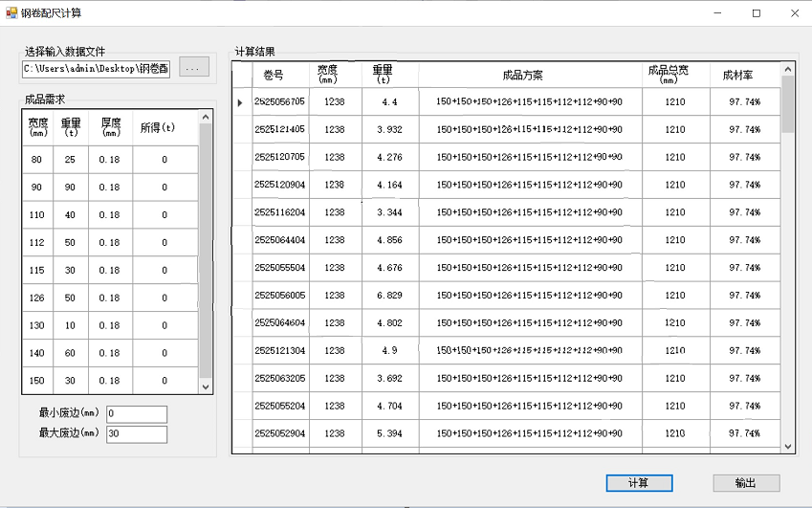Click results table scroll-up arrow
Screen dimensions: 812x508
tap(788, 69)
